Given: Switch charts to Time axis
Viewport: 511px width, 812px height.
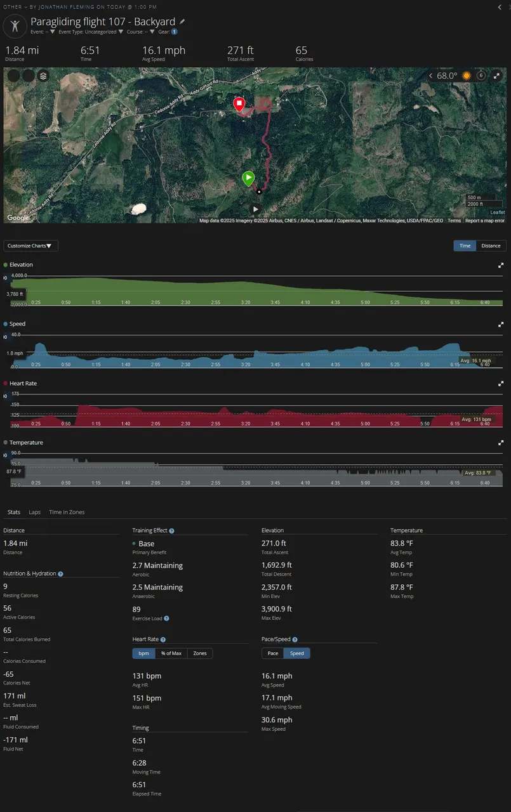Looking at the screenshot, I should [x=465, y=246].
